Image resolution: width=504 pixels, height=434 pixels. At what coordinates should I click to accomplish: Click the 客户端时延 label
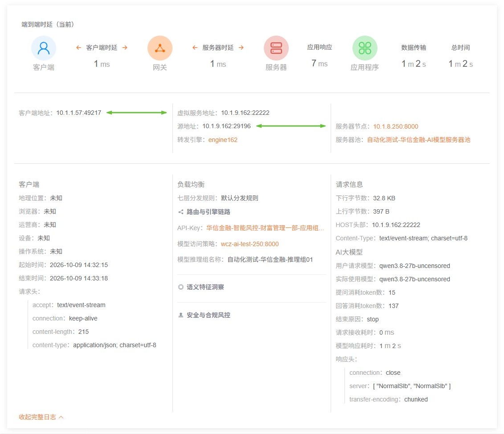coord(102,48)
